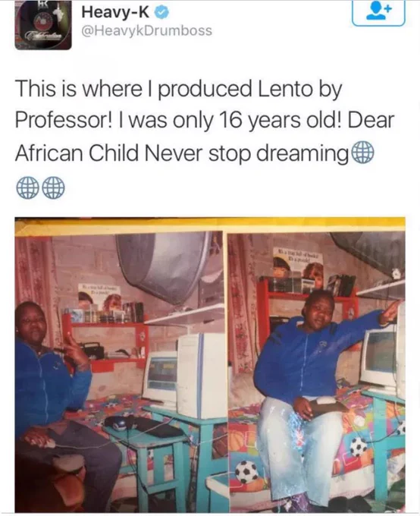Click the globe emoji after 'dreaming'
Viewport: 420px width, 516px height.
pyautogui.click(x=363, y=153)
